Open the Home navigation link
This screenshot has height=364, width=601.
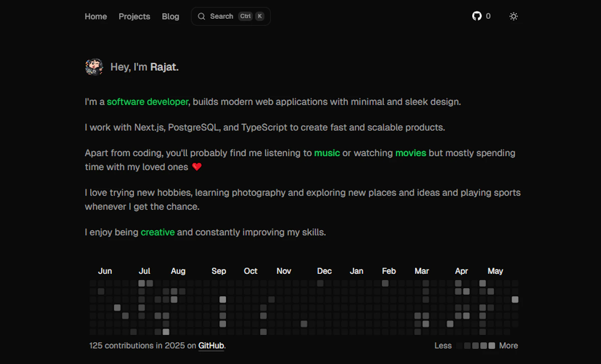[x=96, y=17]
